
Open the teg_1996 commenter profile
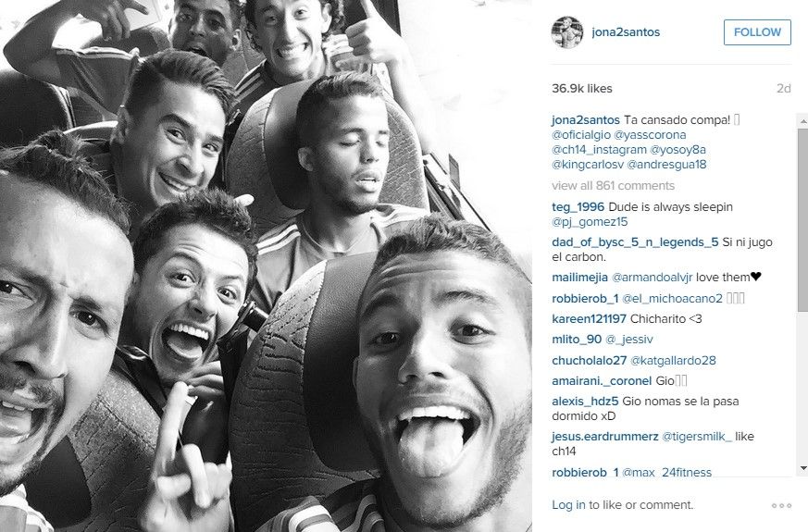(x=578, y=207)
